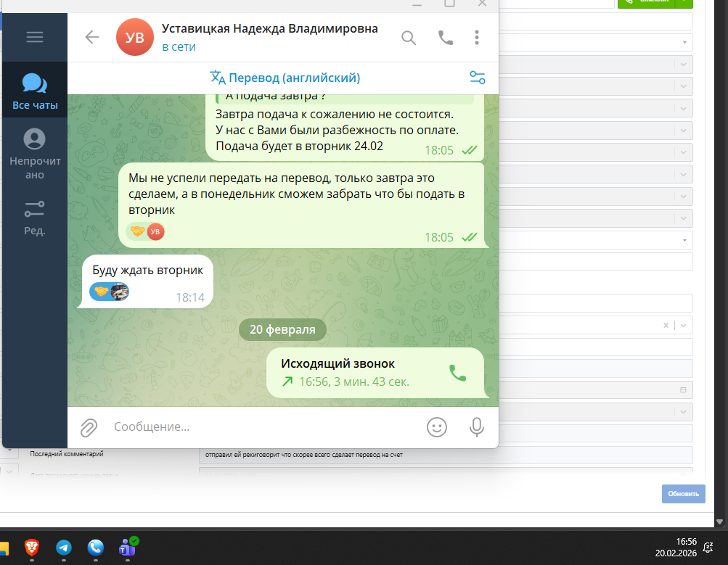Click the 20 февраля date badge
Screen dimensions: 728x565
click(282, 330)
